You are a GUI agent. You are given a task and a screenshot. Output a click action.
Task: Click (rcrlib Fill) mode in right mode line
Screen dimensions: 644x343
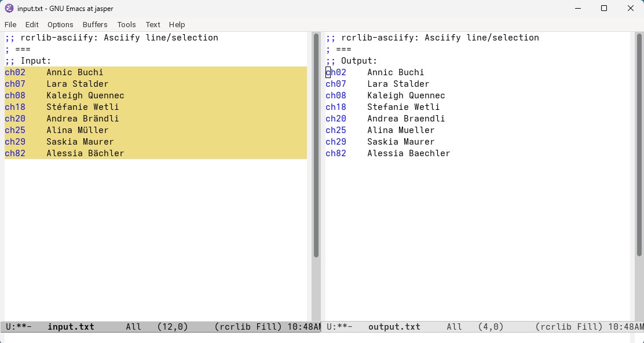pyautogui.click(x=569, y=327)
